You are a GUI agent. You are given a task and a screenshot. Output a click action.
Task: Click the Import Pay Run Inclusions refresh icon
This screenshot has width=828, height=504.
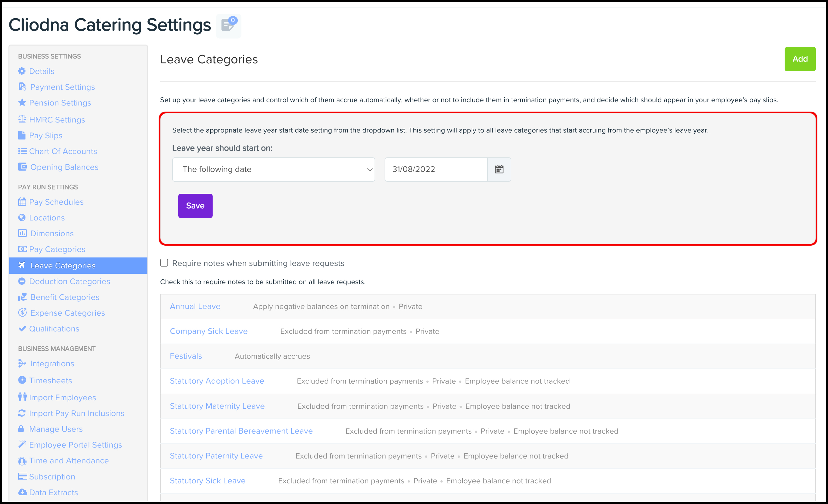22,413
